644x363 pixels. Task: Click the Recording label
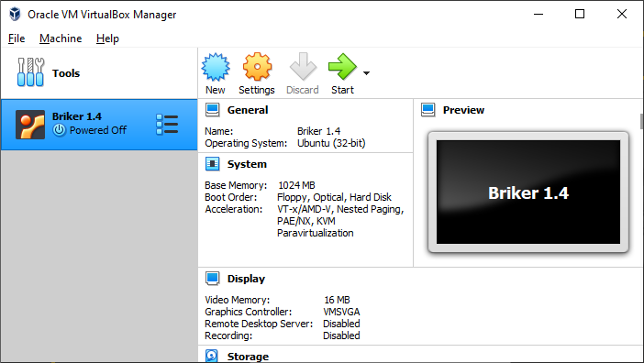tap(228, 335)
